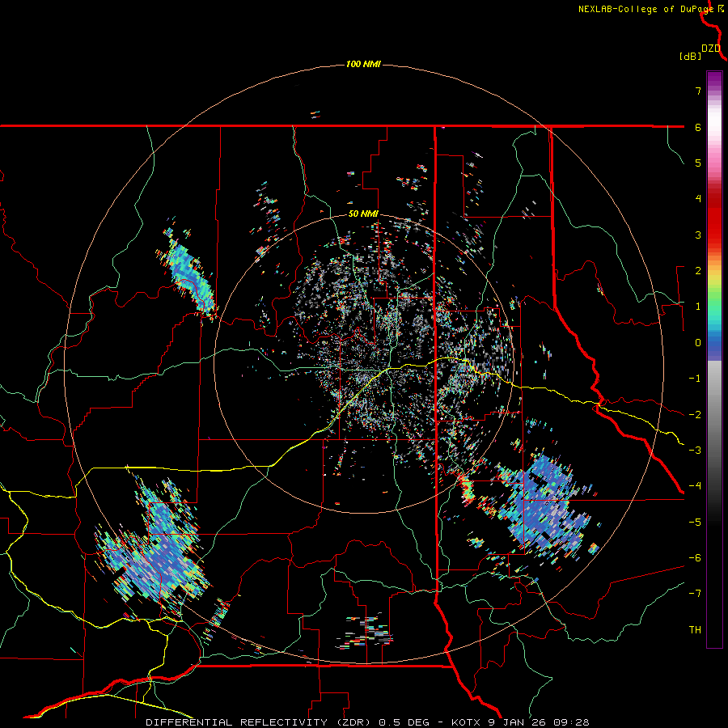Click the -4 value on the color scale
Viewport: 728px width, 728px height.
click(695, 486)
